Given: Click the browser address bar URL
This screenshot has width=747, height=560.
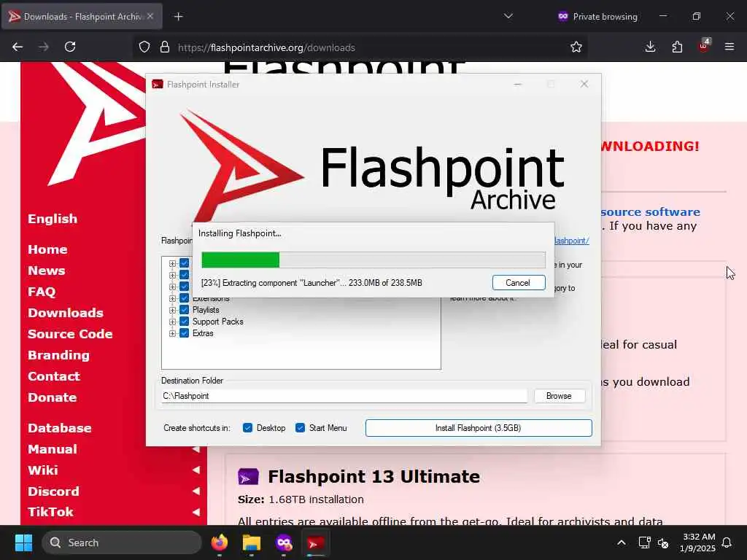Looking at the screenshot, I should (266, 47).
